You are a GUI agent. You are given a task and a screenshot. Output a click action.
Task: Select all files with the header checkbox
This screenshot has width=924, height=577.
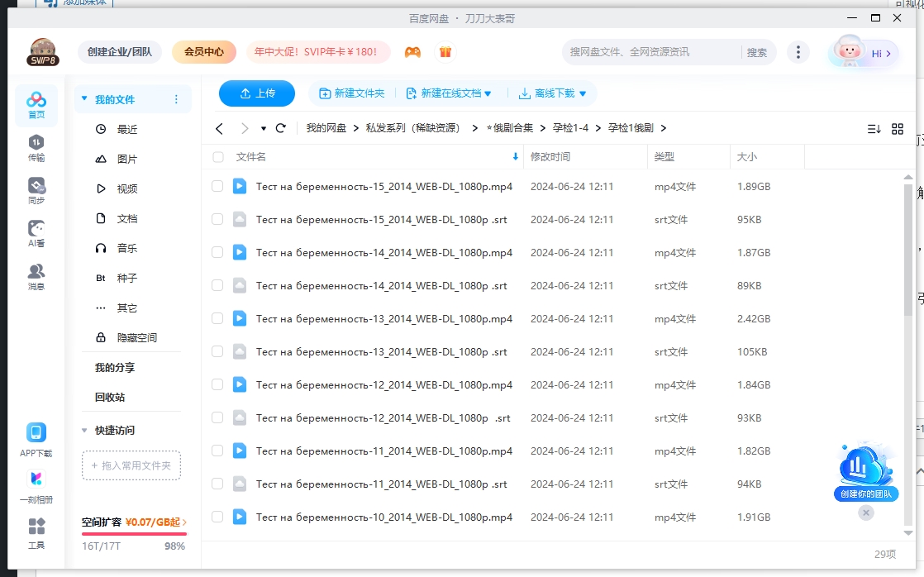click(218, 156)
